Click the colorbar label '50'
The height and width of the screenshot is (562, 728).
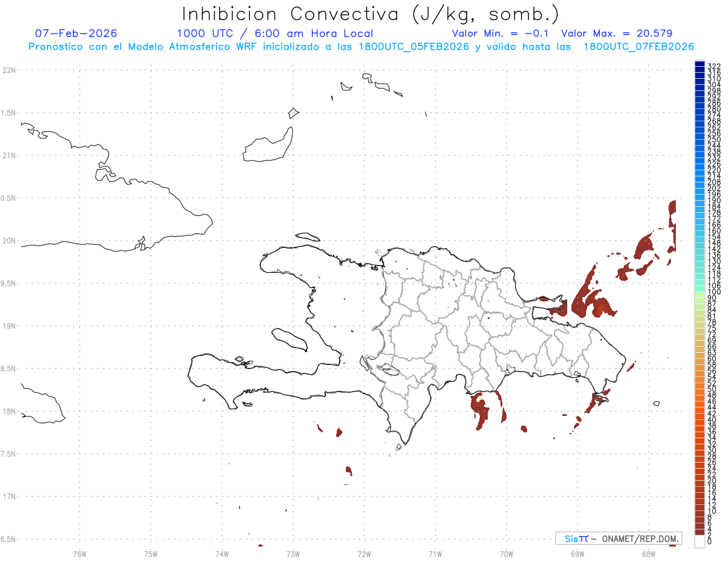[x=712, y=389]
